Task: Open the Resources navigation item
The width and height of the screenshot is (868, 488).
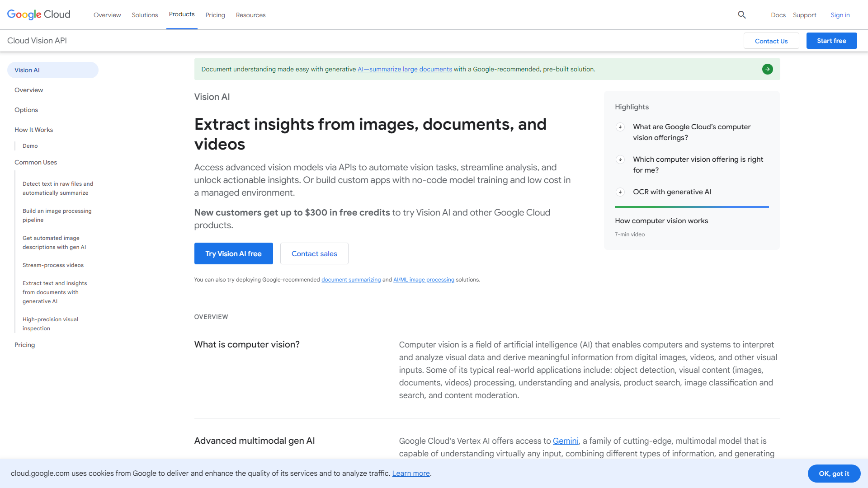Action: [x=251, y=15]
